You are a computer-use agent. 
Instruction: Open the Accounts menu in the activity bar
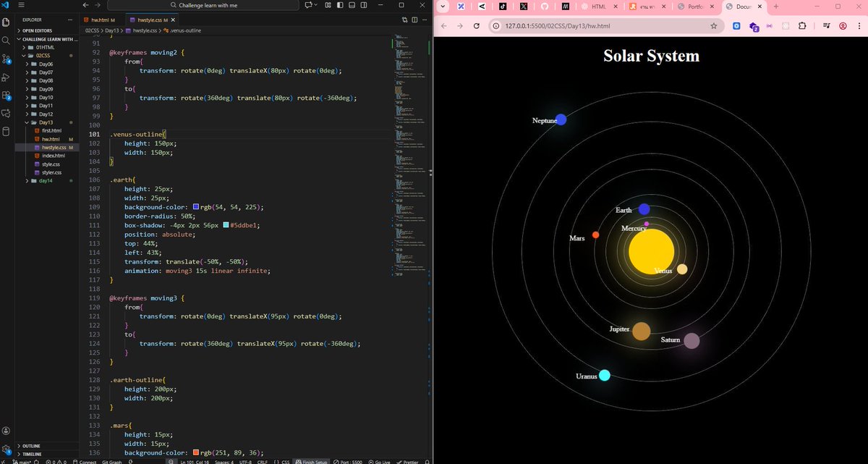pyautogui.click(x=7, y=430)
